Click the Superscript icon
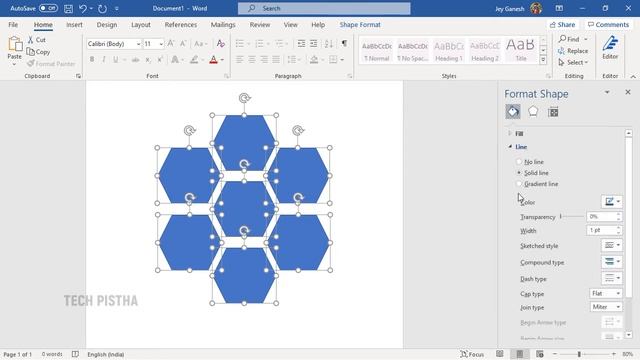 click(x=160, y=60)
